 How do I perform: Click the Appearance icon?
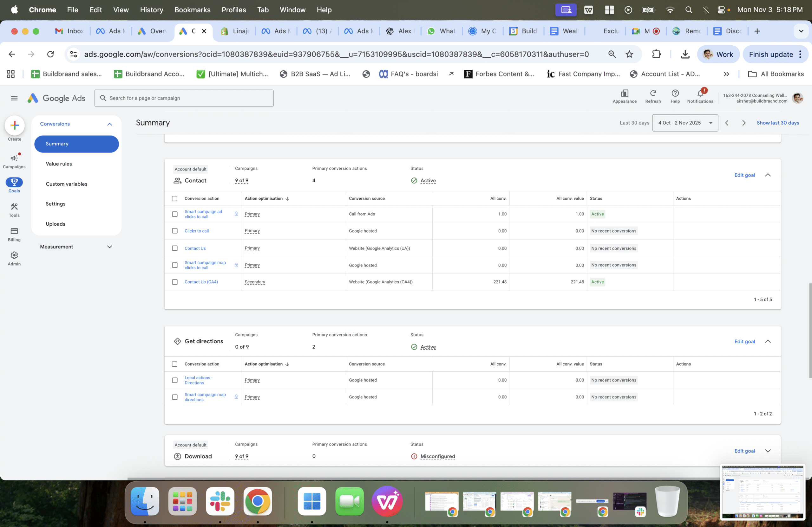pos(624,93)
